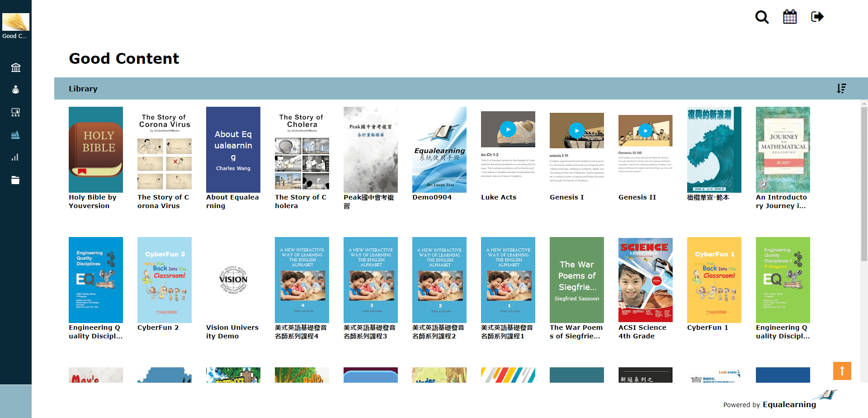Click the 'About Equalearning' title text
This screenshot has width=868, height=418.
point(232,201)
